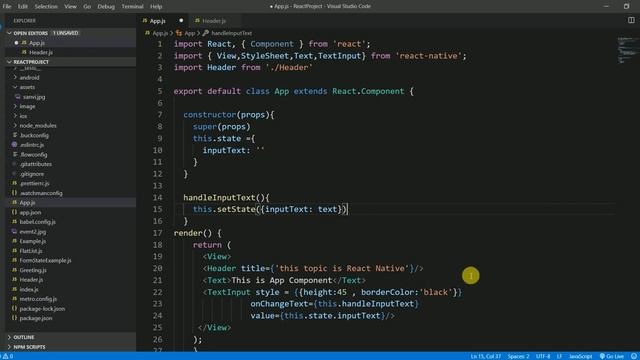Click the code minimap preview
The width and height of the screenshot is (640, 360).
pyautogui.click(x=627, y=50)
